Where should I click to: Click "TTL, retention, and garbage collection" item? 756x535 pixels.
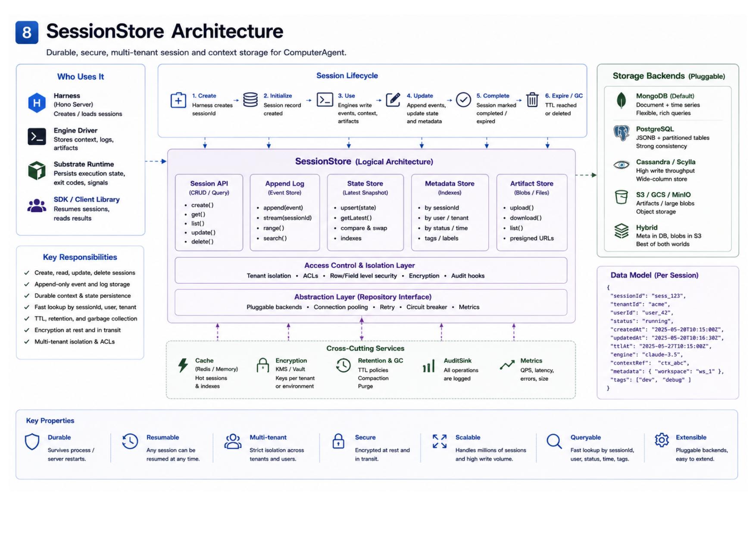click(86, 319)
